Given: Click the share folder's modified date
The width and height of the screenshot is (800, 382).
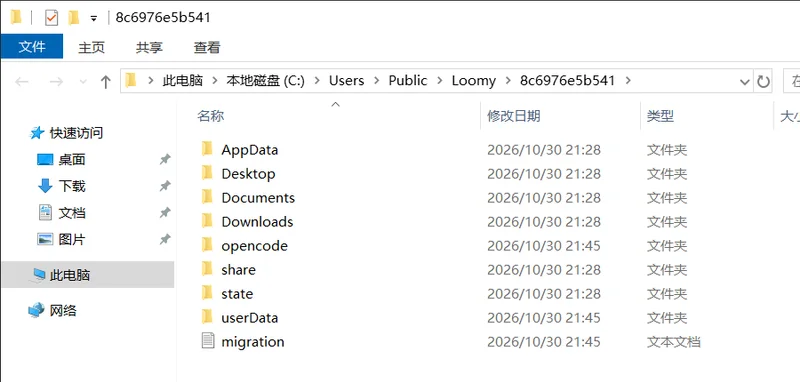Looking at the screenshot, I should [544, 270].
